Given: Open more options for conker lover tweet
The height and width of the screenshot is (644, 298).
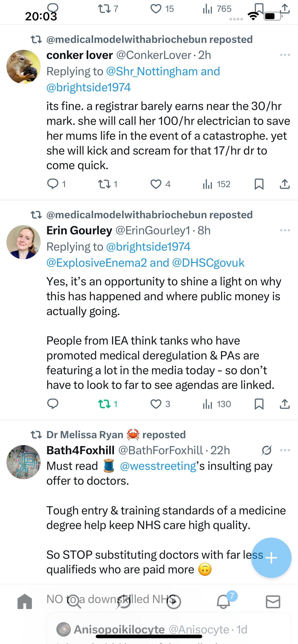Looking at the screenshot, I should 285,55.
